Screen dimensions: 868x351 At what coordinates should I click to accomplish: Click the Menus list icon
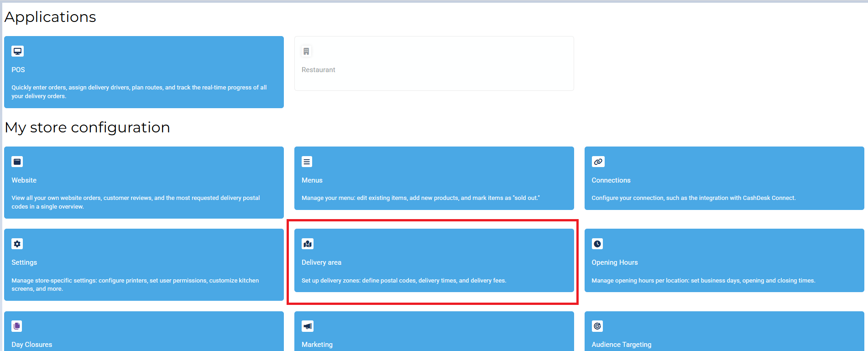coord(307,162)
